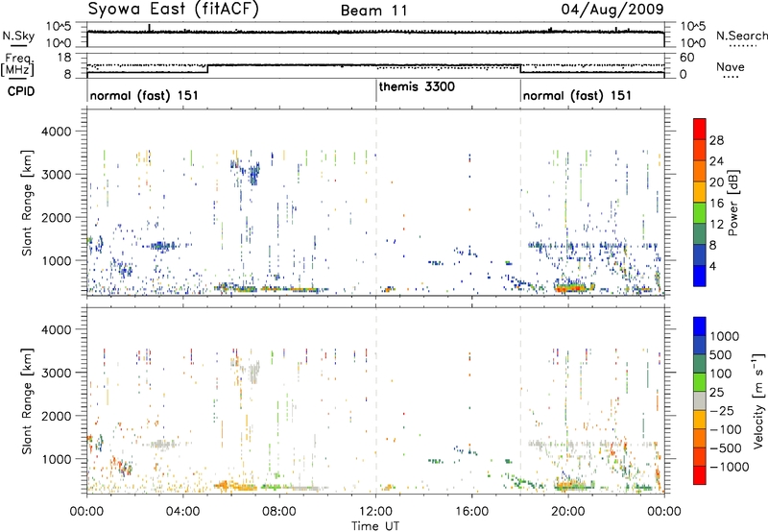Click the '-1000' tick on velocity colorbar
This screenshot has width=768, height=532.
point(729,467)
